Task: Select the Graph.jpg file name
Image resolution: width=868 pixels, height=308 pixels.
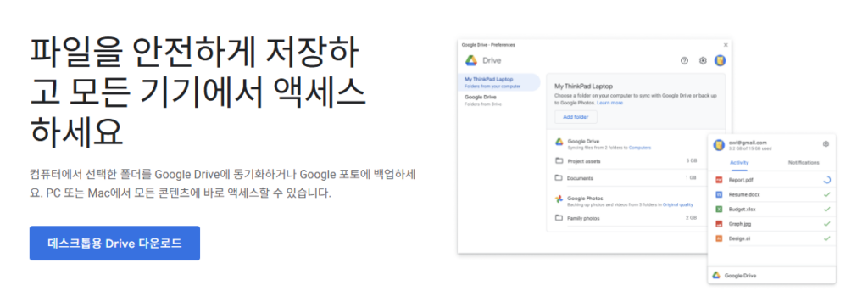Action: coord(740,224)
